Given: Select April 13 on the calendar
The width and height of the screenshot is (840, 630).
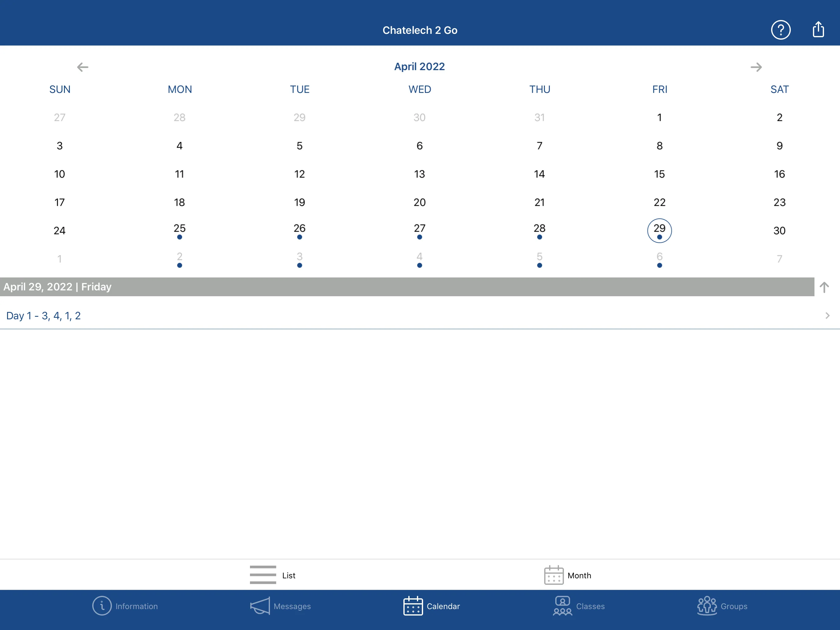Looking at the screenshot, I should click(x=419, y=174).
